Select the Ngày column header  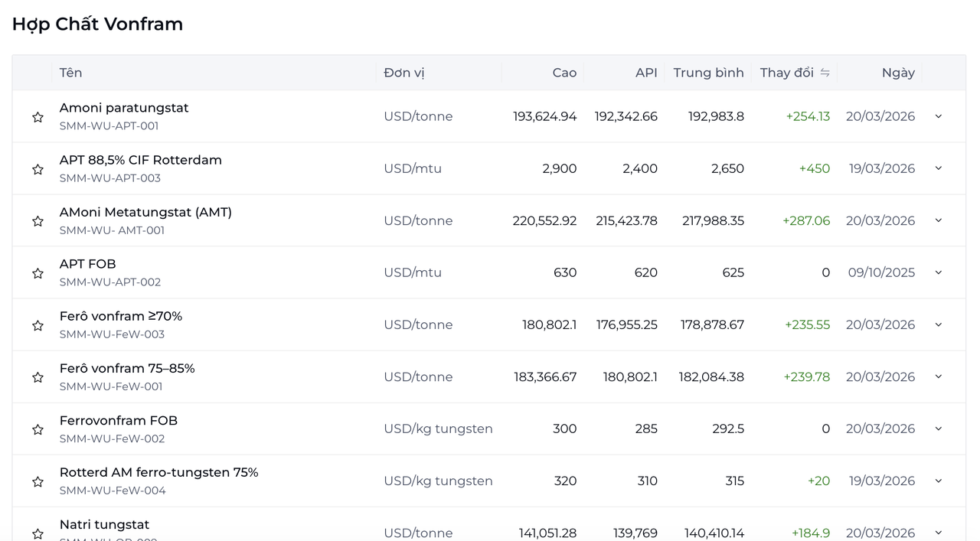[898, 73]
